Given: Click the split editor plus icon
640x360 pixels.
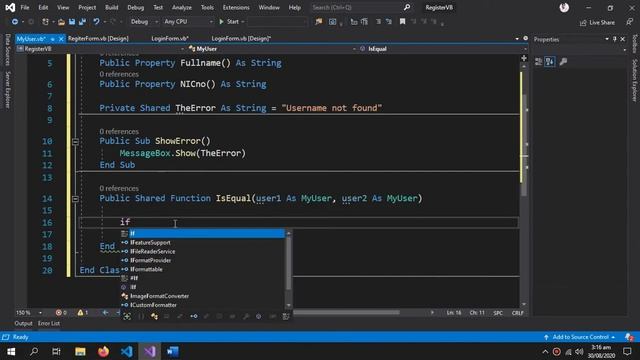Looking at the screenshot, I should coord(524,58).
